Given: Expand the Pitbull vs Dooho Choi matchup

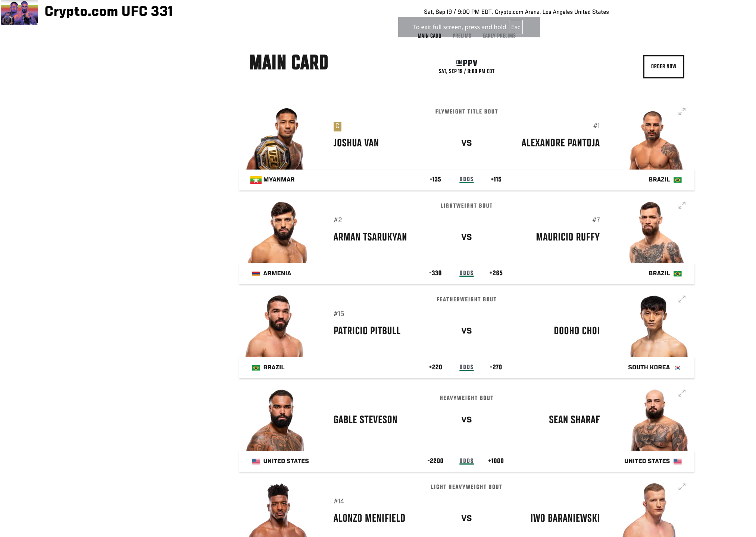Looking at the screenshot, I should pyautogui.click(x=682, y=299).
